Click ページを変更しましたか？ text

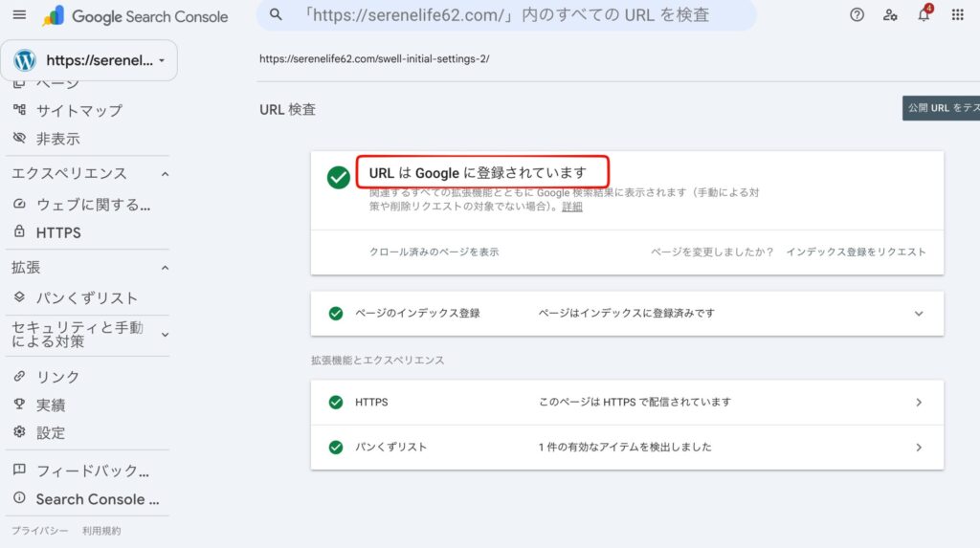click(712, 252)
